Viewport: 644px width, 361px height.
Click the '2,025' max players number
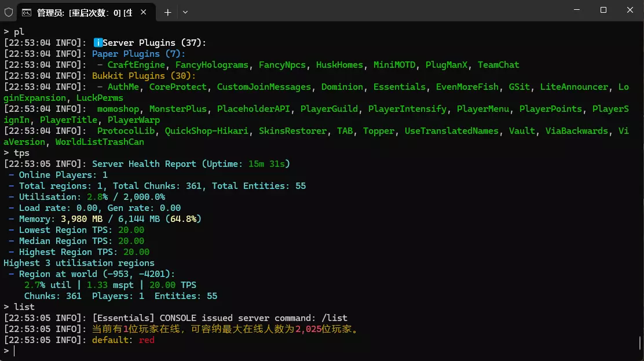[x=308, y=329]
